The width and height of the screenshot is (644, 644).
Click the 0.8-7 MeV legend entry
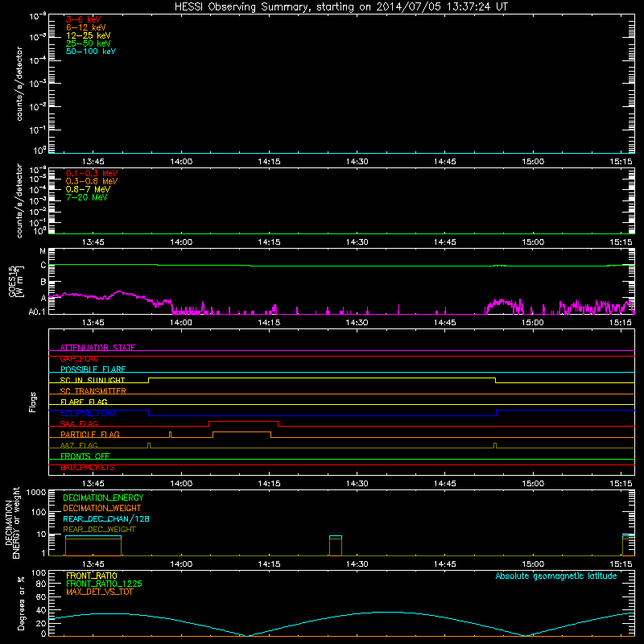point(88,189)
